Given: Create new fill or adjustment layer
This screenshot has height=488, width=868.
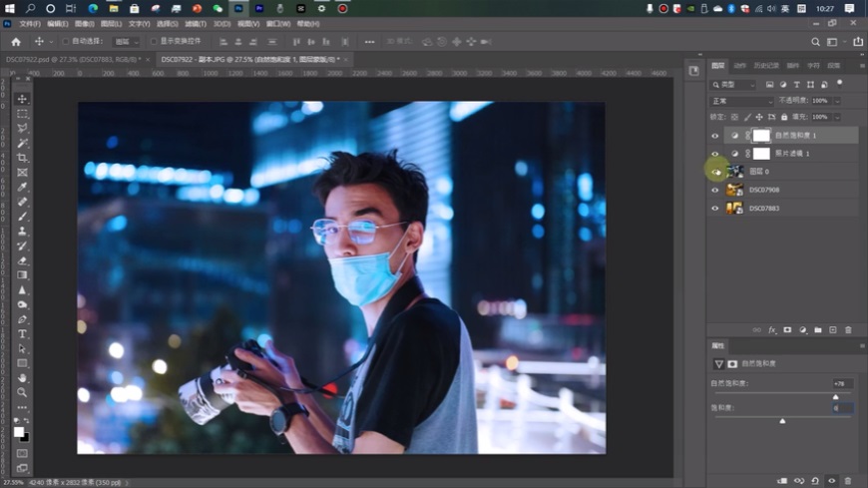Looking at the screenshot, I should pyautogui.click(x=803, y=330).
